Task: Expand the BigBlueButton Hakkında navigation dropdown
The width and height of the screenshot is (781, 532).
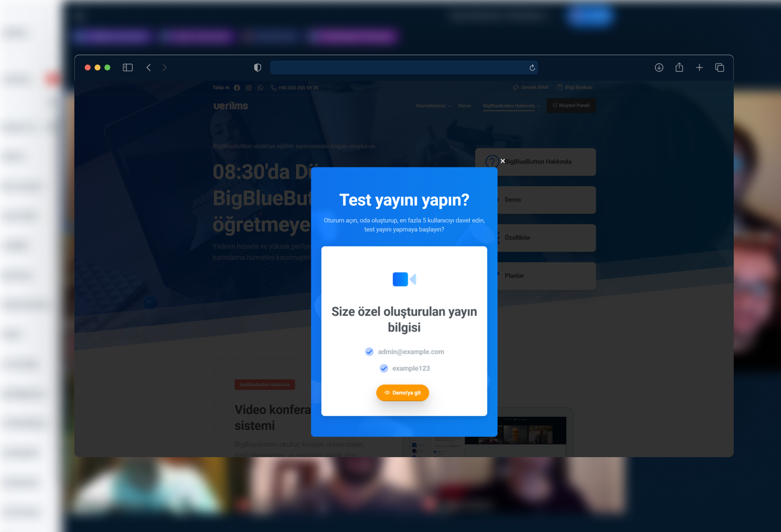Action: 512,106
